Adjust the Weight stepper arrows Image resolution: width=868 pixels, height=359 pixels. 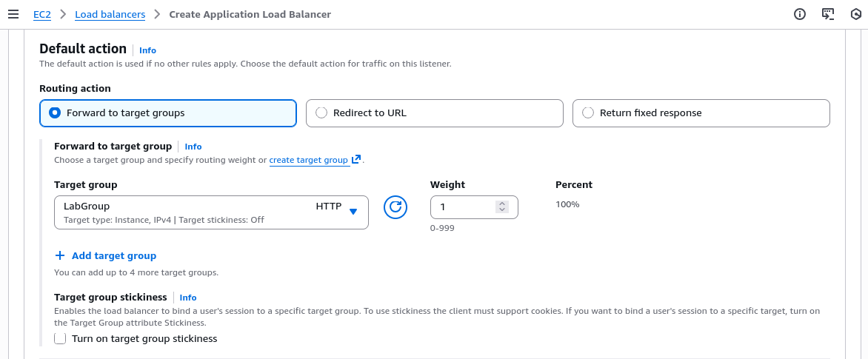(502, 207)
